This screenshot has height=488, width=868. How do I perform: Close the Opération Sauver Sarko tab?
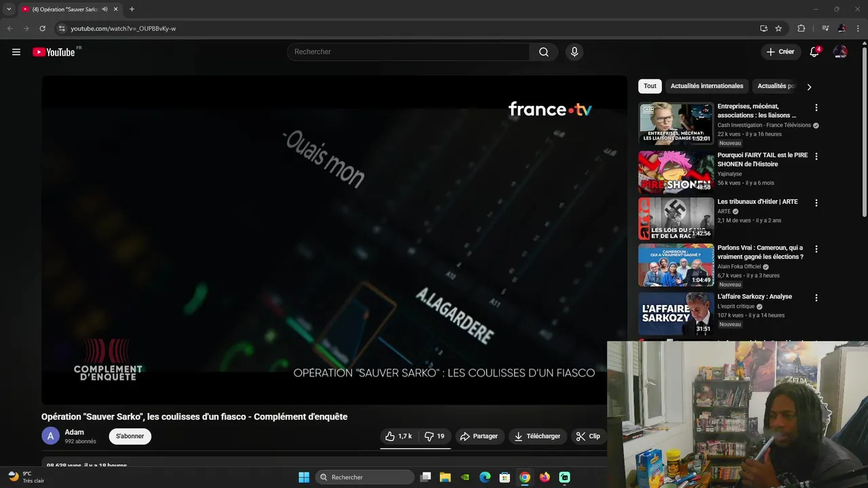[x=116, y=9]
